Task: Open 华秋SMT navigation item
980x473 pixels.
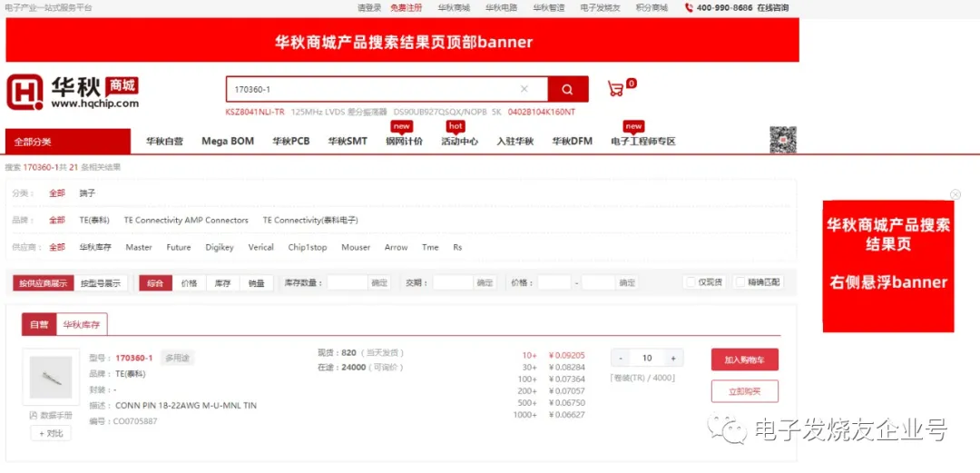Action: (x=348, y=142)
